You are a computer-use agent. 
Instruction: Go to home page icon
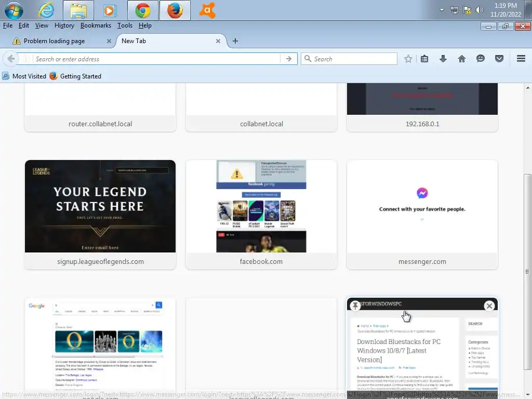(462, 59)
